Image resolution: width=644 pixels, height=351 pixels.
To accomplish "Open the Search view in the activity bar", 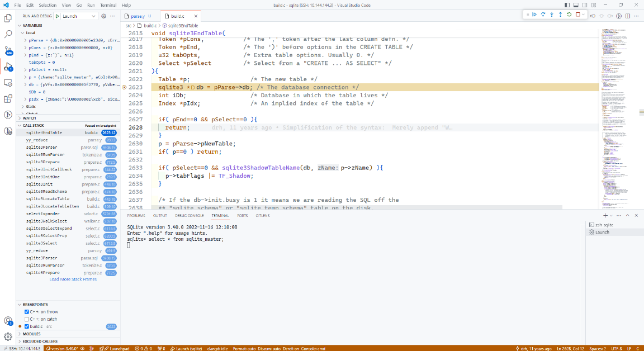I will click(7, 34).
